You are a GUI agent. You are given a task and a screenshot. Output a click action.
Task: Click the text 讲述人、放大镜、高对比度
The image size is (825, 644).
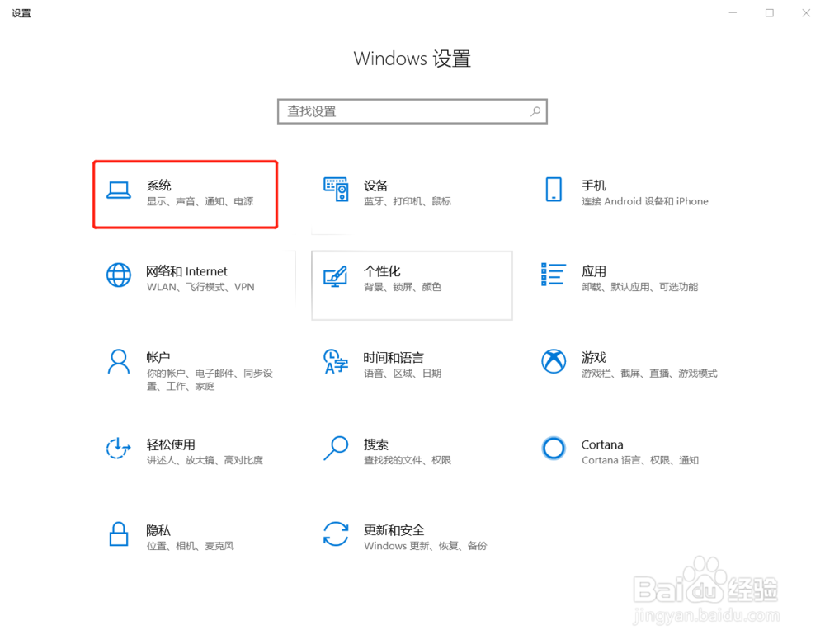click(205, 460)
